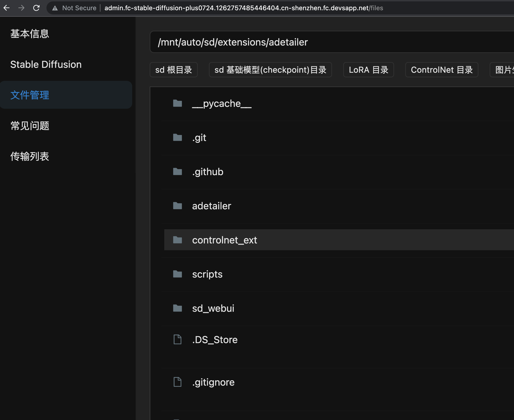Click the .github folder icon
This screenshot has height=420, width=514.
pos(177,172)
